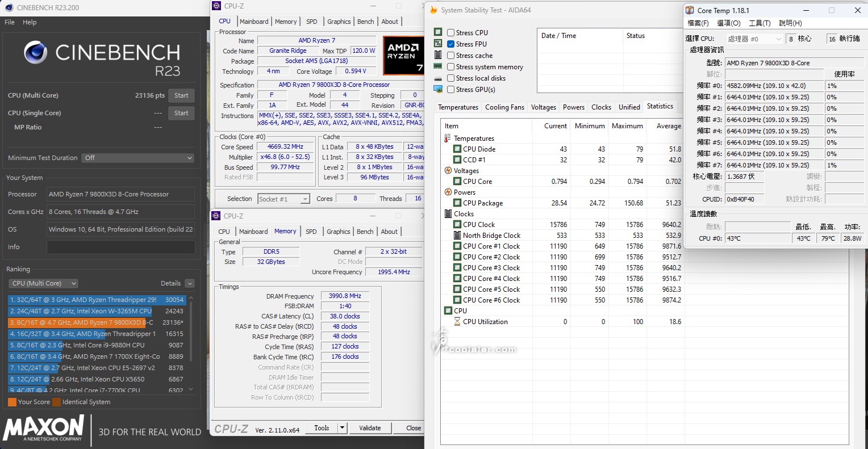The image size is (868, 449).
Task: Switch to lower CPU-Z SPD tab
Action: [311, 232]
